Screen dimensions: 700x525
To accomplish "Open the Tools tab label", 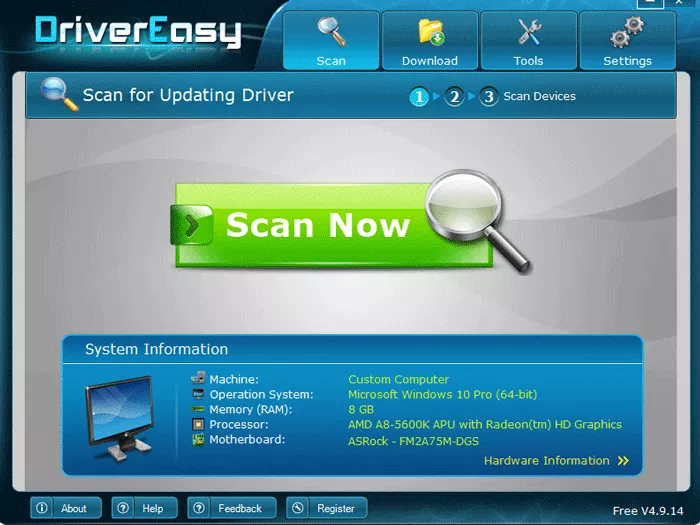I will [x=528, y=61].
